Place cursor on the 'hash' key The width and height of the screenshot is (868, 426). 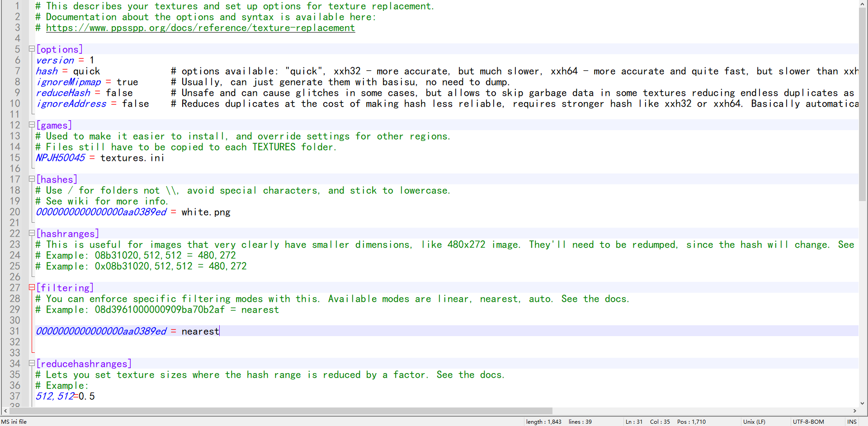tap(47, 71)
